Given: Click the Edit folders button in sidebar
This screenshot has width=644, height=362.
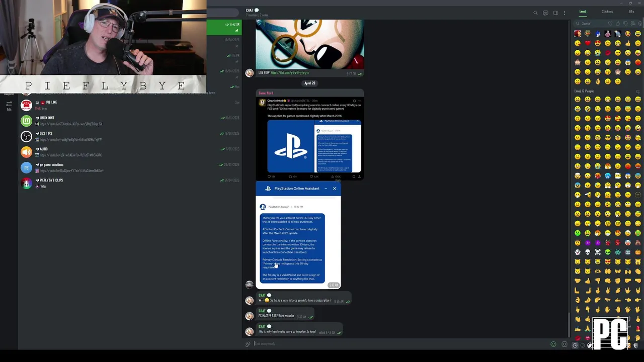Looking at the screenshot, I should point(9,106).
